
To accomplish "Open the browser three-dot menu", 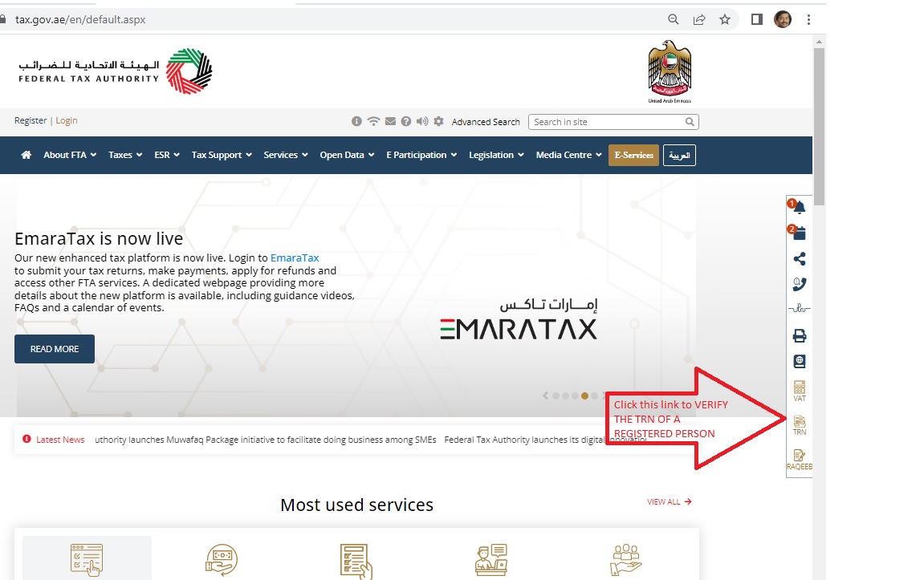I will coord(808,19).
